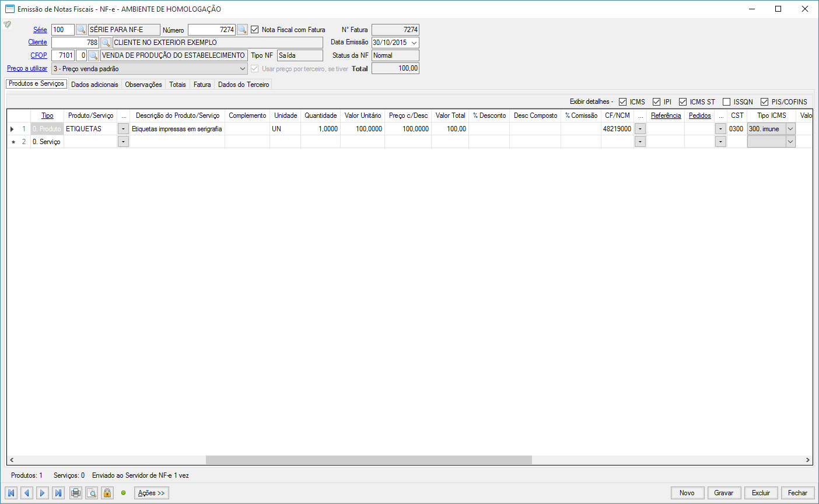819x504 pixels.
Task: Toggle IPI details checkbox
Action: coord(657,101)
